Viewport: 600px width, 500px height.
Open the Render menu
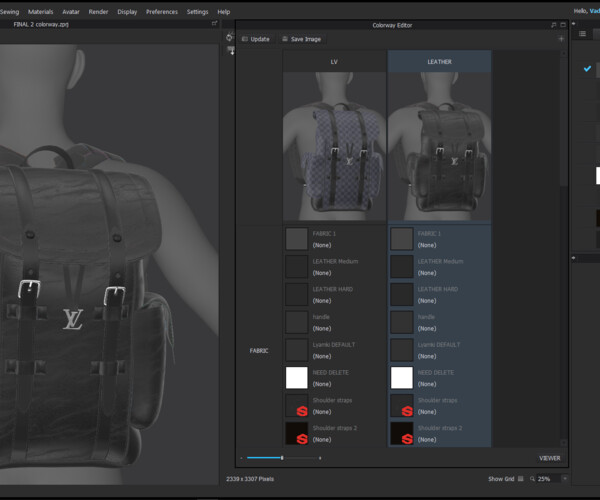point(98,12)
